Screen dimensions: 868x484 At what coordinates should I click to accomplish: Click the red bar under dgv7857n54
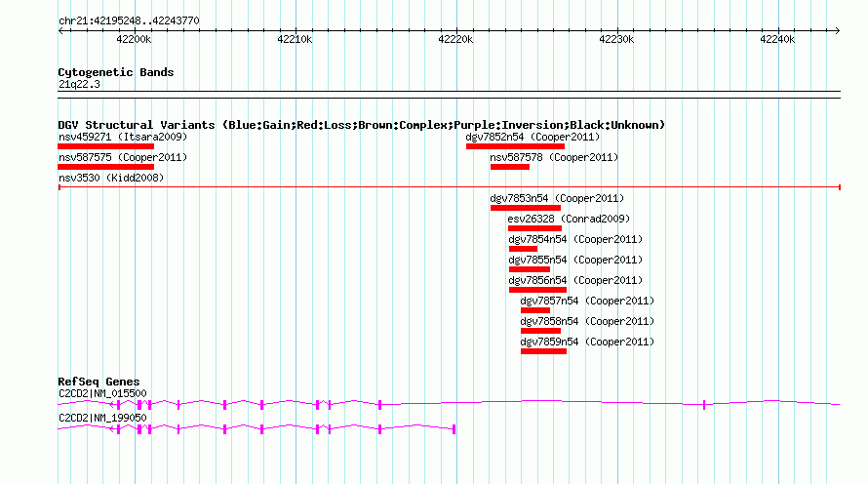[535, 310]
